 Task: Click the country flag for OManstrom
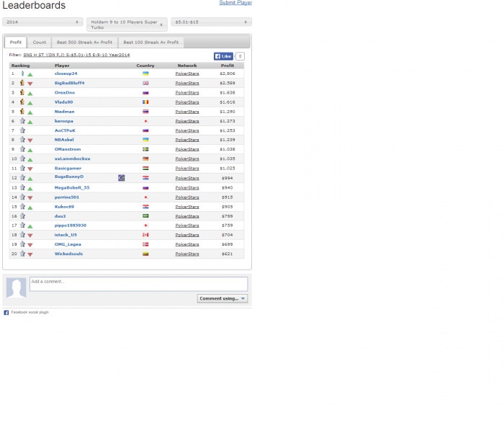pyautogui.click(x=145, y=149)
